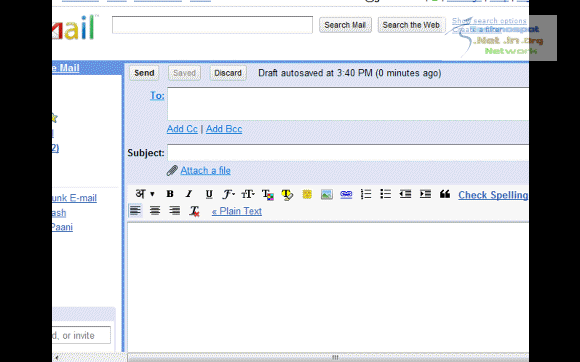Apply bulleted list formatting
Viewport: 580px width, 362px height.
[x=385, y=194]
